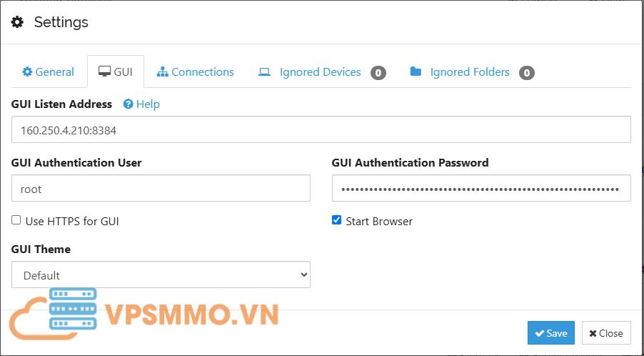Close the Settings dialog
The height and width of the screenshot is (356, 644).
[606, 332]
